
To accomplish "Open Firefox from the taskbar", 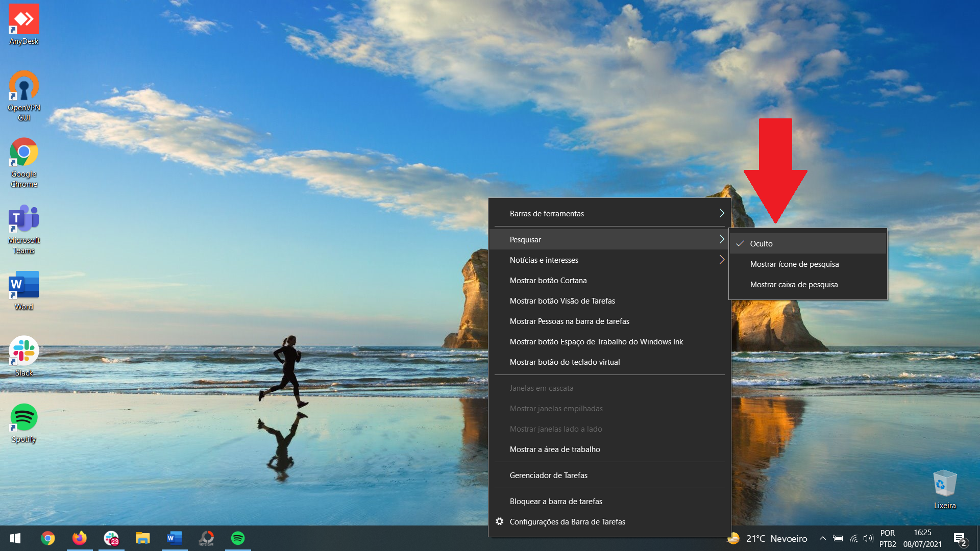I will (x=80, y=538).
